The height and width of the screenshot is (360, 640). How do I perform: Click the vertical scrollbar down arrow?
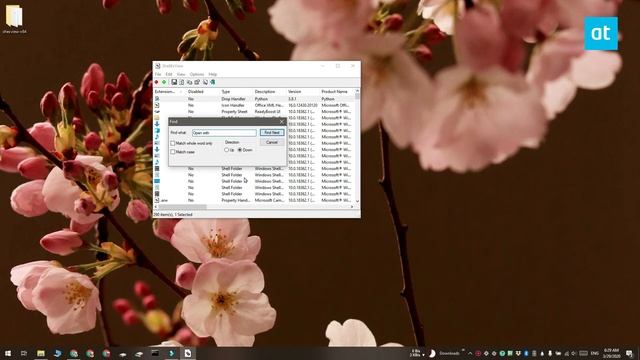[x=358, y=201]
